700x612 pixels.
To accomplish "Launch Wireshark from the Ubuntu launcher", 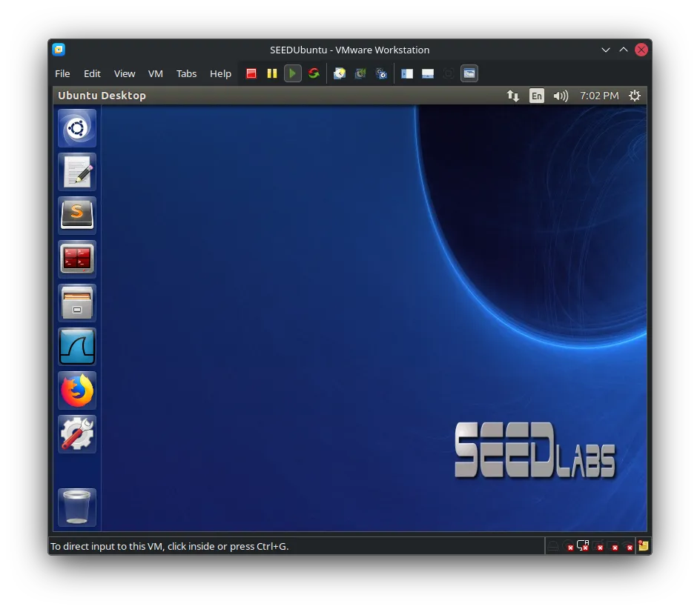I will [77, 347].
